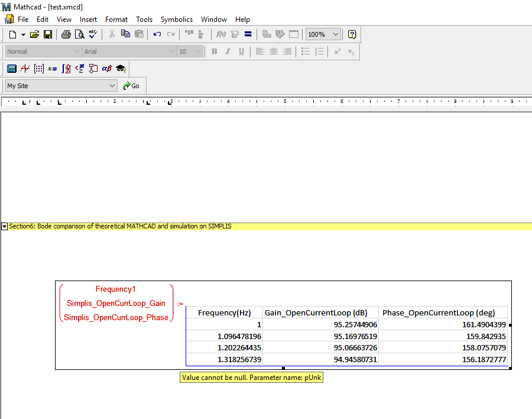Viewport: 532px width, 419px height.
Task: Open the My Site dropdown
Action: 61,86
